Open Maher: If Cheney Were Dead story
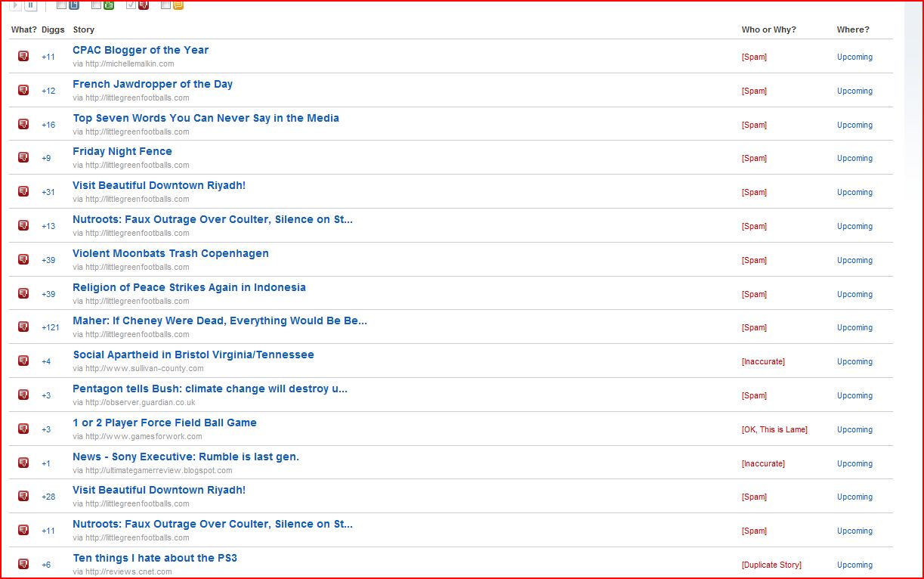 pos(220,320)
